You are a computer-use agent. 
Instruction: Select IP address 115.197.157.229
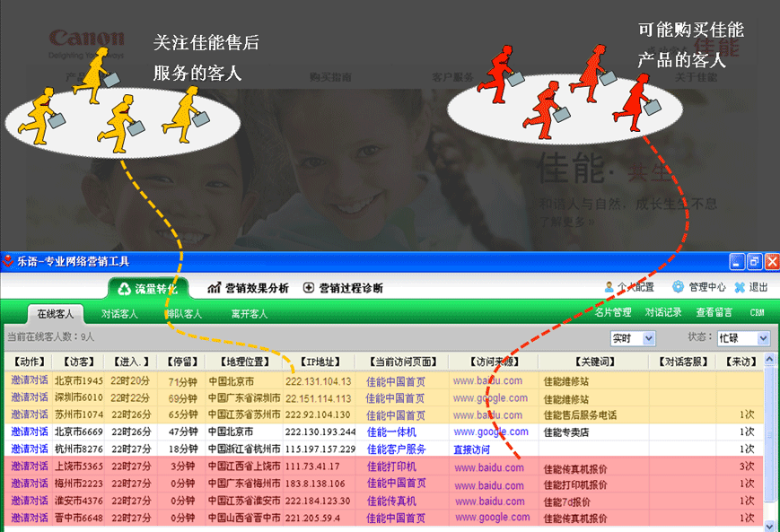click(x=320, y=449)
